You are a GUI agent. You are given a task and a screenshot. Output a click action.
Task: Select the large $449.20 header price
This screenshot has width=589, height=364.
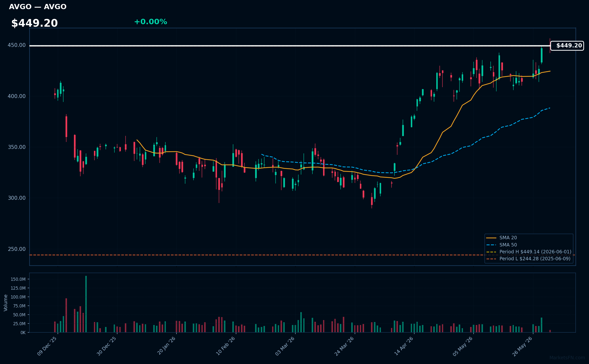[34, 23]
